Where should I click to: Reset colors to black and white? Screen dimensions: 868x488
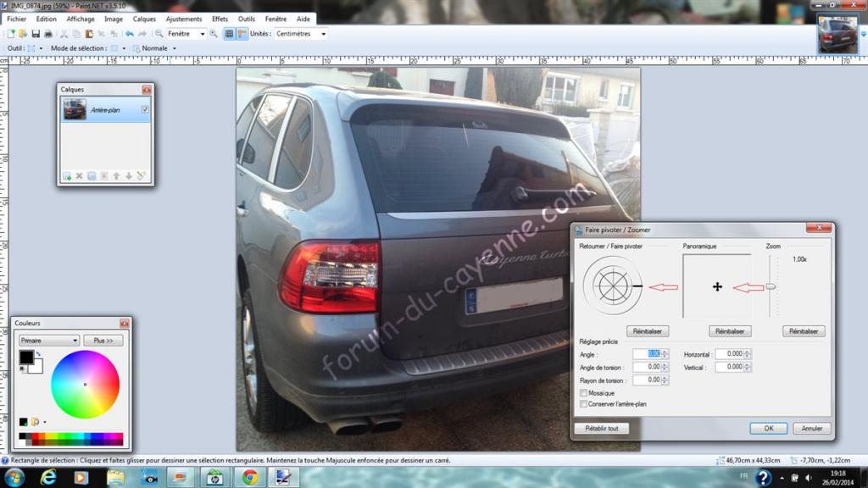22,369
